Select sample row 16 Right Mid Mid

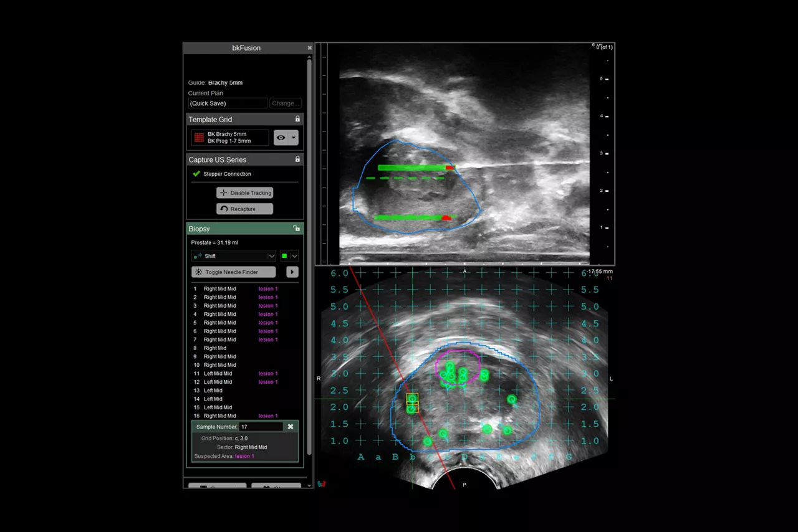(244, 416)
